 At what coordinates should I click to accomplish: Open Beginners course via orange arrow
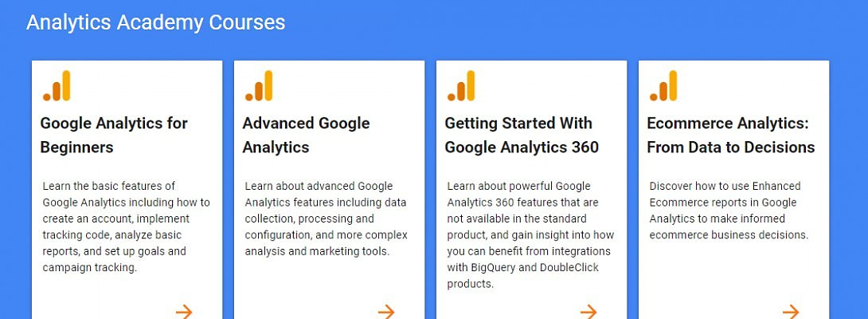(x=184, y=311)
